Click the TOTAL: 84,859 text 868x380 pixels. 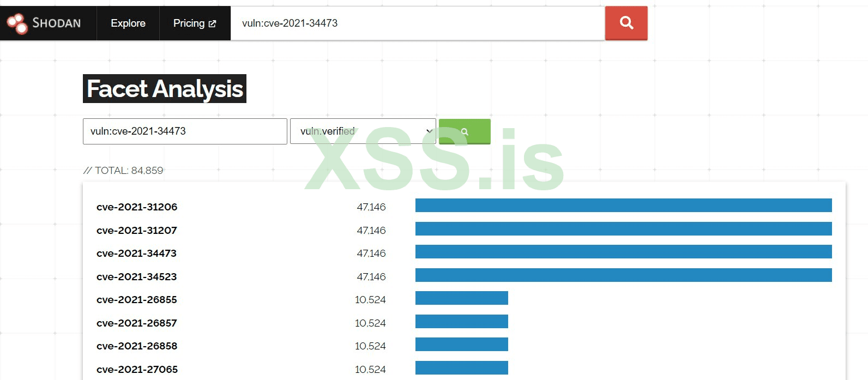point(123,170)
